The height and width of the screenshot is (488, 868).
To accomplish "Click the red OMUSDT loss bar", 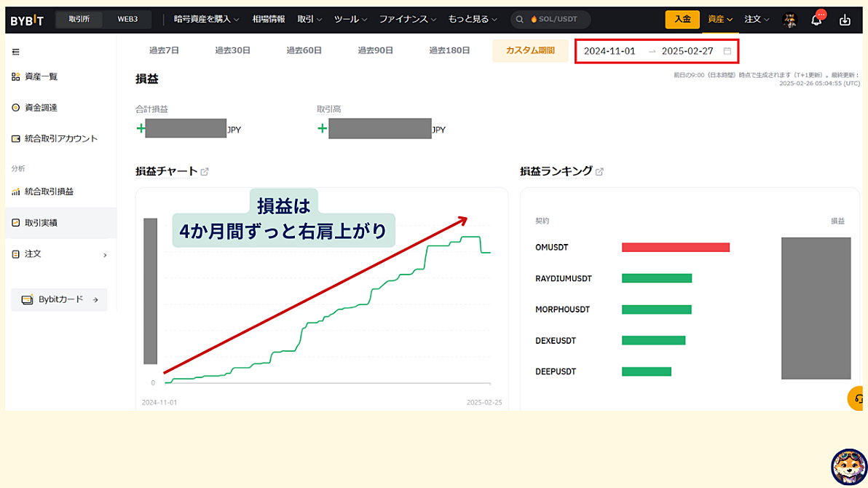I will click(x=676, y=248).
